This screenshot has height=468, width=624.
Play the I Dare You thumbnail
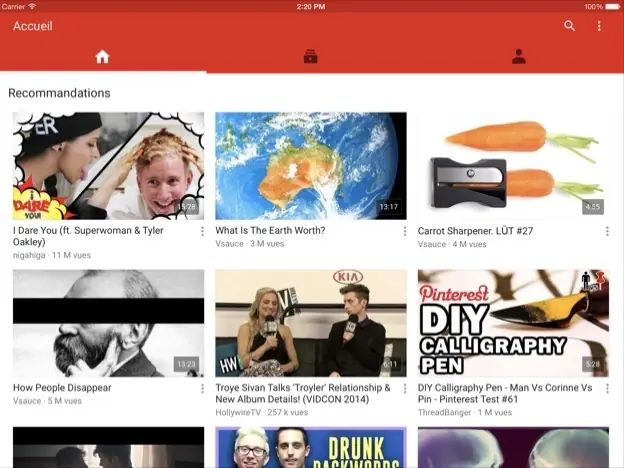click(x=108, y=166)
